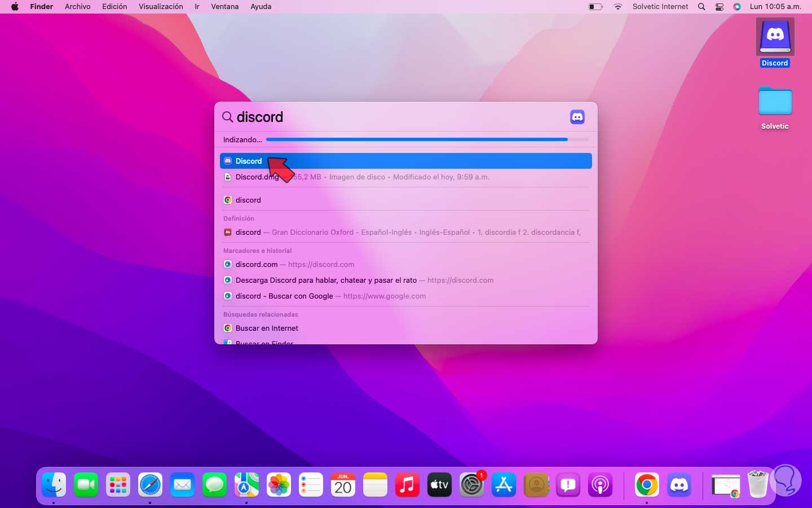Viewport: 812px width, 508px height.
Task: Open the Safari compass icon in Dock
Action: [x=151, y=485]
